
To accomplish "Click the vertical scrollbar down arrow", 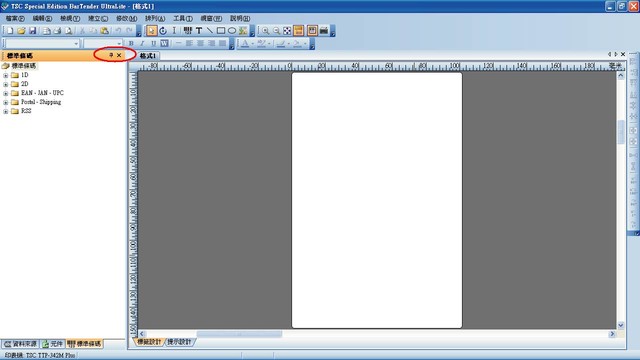I will click(621, 325).
